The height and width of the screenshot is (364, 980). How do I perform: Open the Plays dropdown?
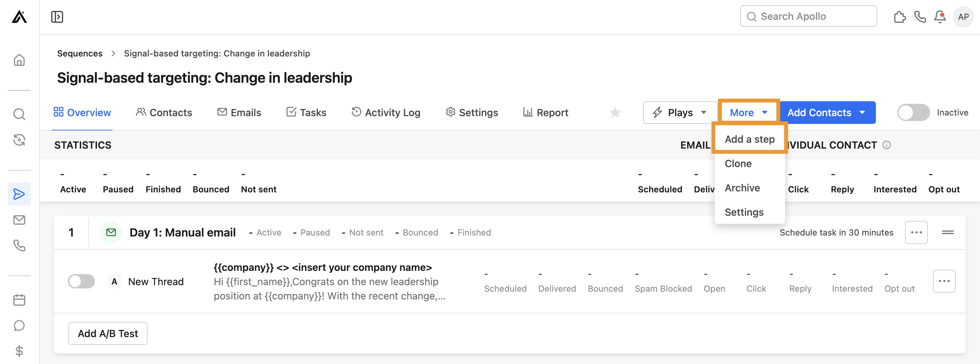[x=680, y=112]
